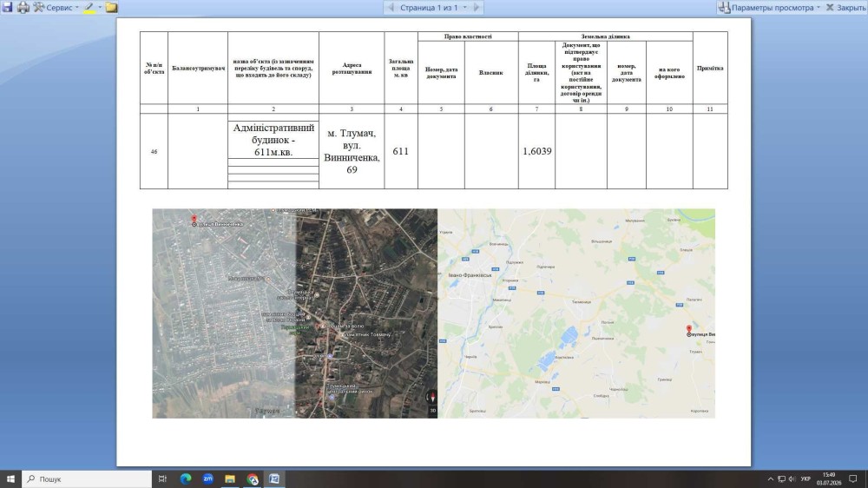The width and height of the screenshot is (868, 488).
Task: Open the notification center icon
Action: click(x=853, y=479)
